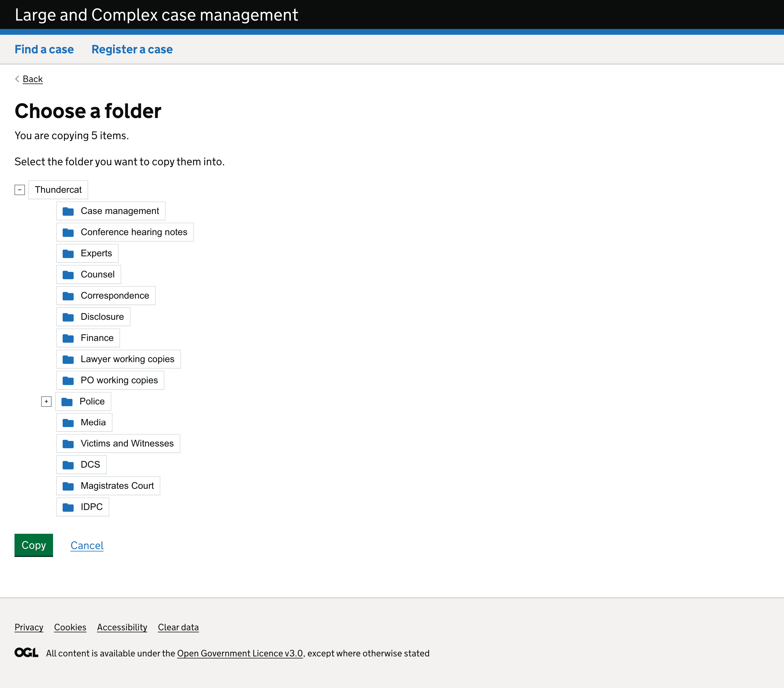The width and height of the screenshot is (784, 688).
Task: Click the folder icon beside Lawyer working copies
Action: point(68,359)
